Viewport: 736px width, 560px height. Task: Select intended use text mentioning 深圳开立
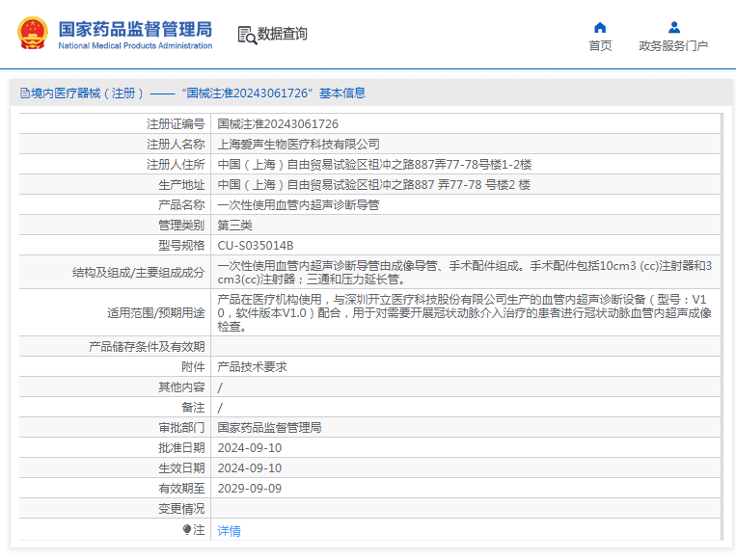pos(465,312)
